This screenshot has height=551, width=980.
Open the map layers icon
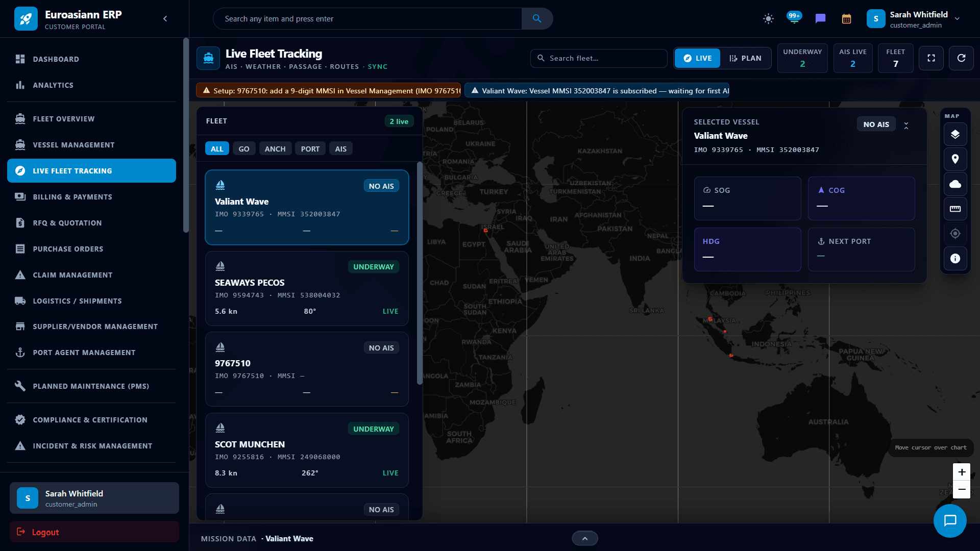[x=955, y=135]
